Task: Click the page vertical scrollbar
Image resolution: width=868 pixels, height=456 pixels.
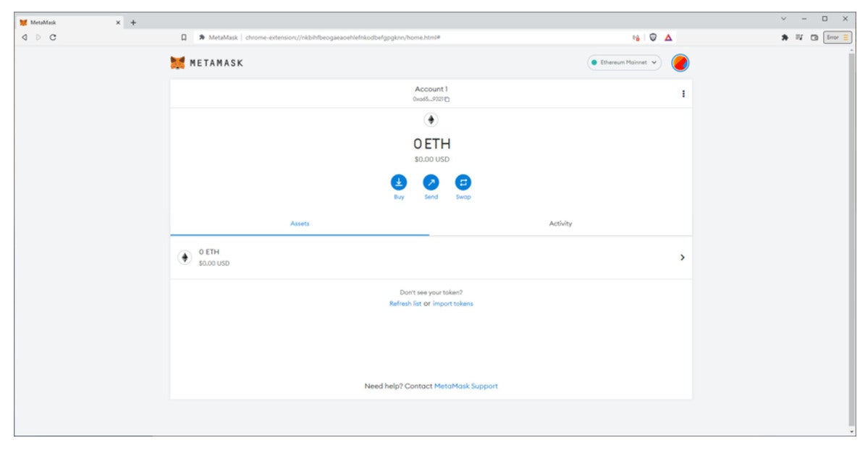Action: pos(851,241)
